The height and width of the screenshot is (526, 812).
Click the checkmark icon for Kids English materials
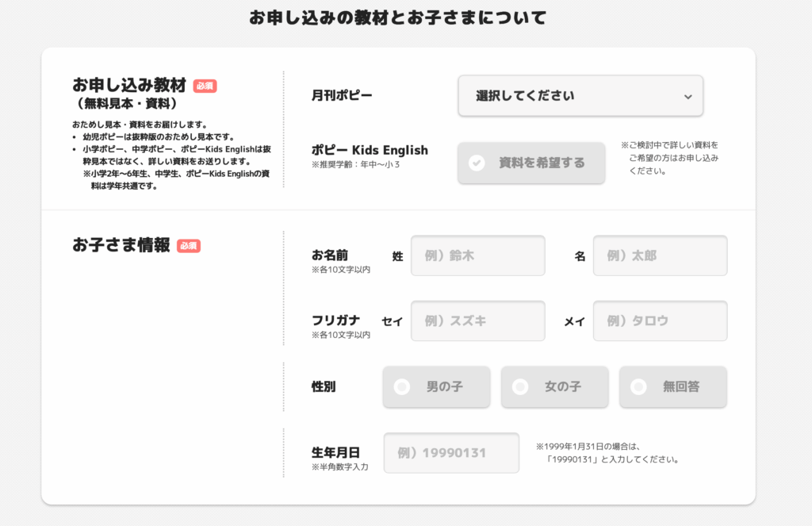pos(477,163)
